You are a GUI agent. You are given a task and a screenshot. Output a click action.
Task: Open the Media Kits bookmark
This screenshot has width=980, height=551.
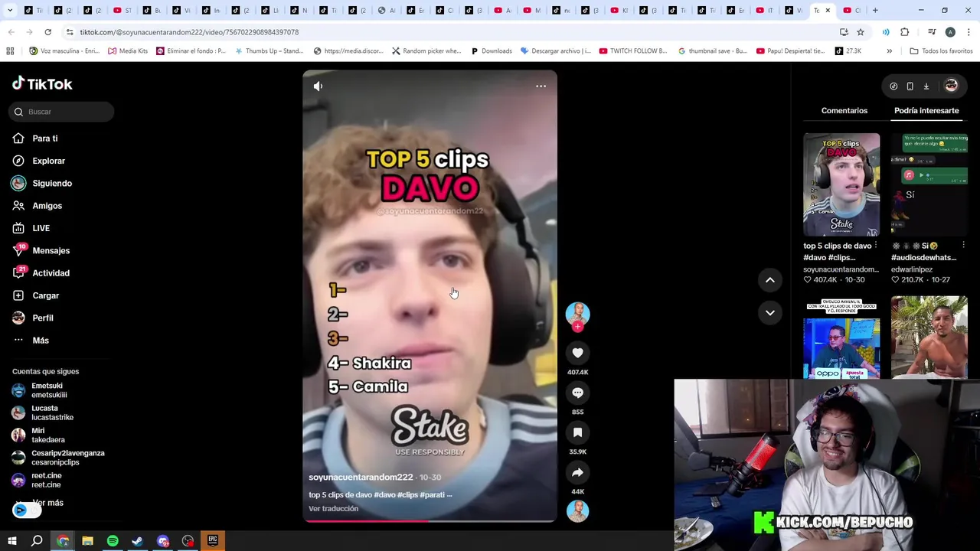(128, 51)
